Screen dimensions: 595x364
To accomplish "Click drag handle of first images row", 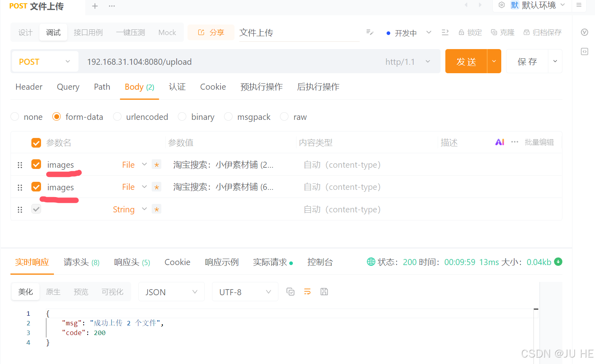I will click(x=20, y=165).
